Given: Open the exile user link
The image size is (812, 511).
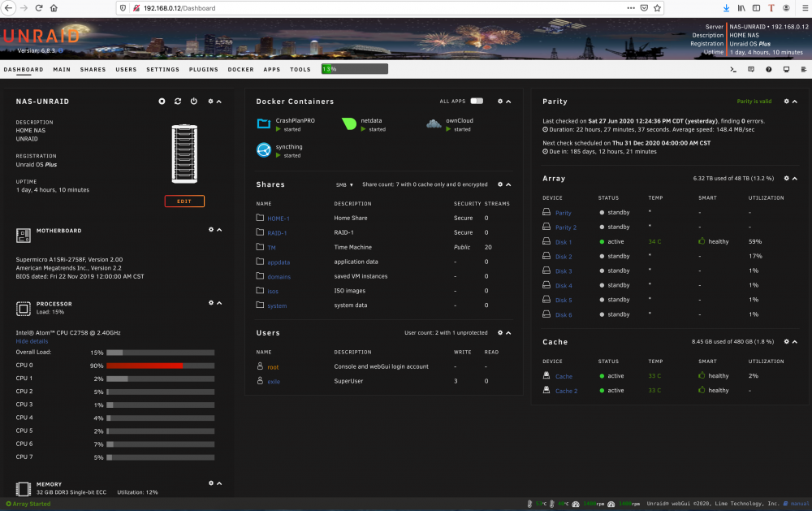Looking at the screenshot, I should [274, 382].
